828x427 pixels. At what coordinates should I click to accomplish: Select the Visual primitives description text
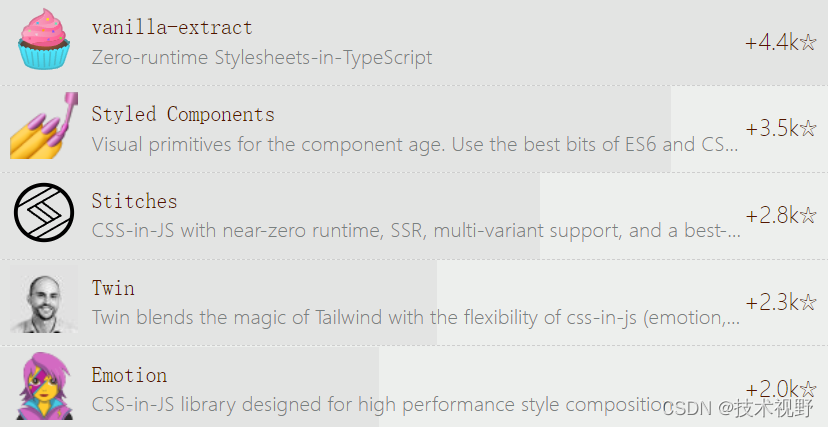click(x=415, y=144)
